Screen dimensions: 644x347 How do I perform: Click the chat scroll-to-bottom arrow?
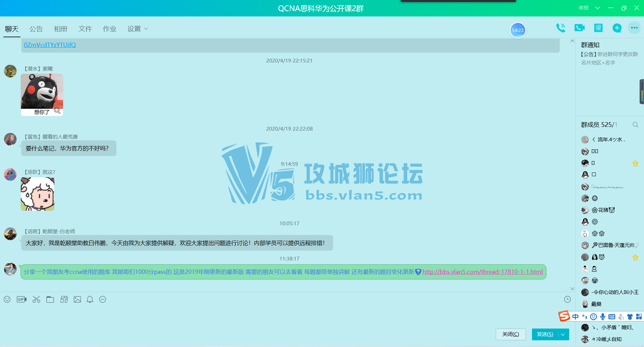(572, 288)
